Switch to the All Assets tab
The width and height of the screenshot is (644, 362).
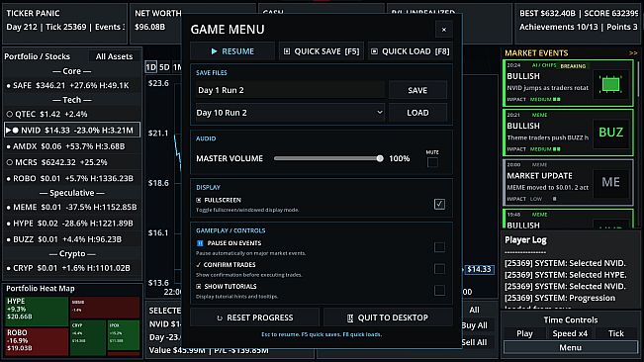114,56
